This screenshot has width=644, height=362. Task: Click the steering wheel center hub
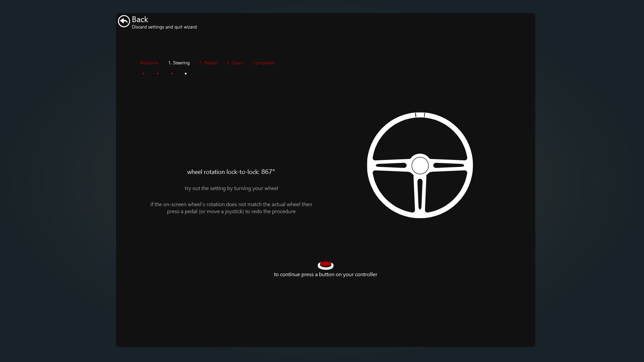(420, 165)
